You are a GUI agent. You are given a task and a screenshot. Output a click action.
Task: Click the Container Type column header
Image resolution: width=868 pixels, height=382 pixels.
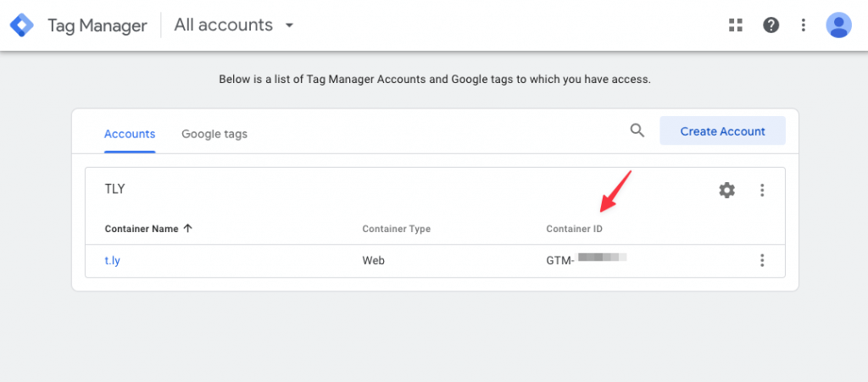[x=397, y=229]
